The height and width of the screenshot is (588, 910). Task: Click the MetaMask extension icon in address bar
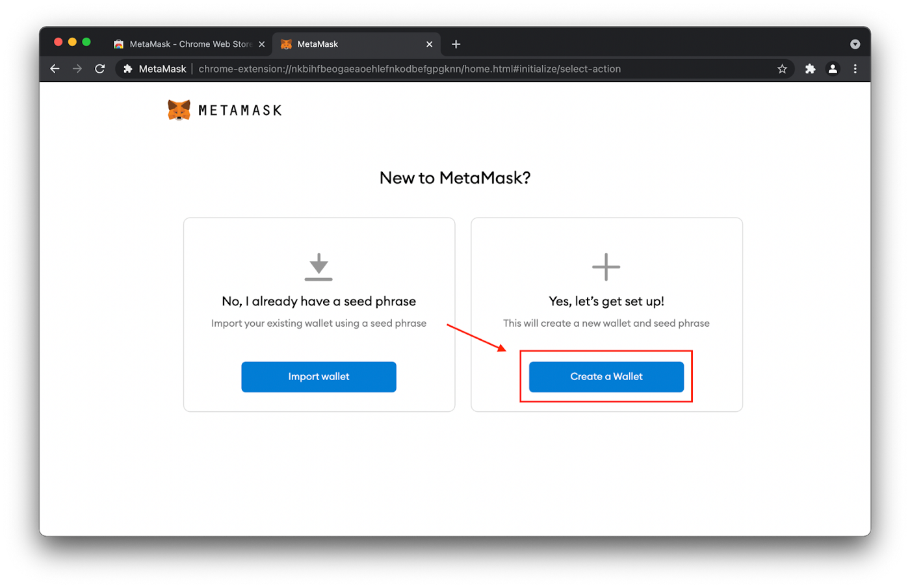tap(128, 69)
